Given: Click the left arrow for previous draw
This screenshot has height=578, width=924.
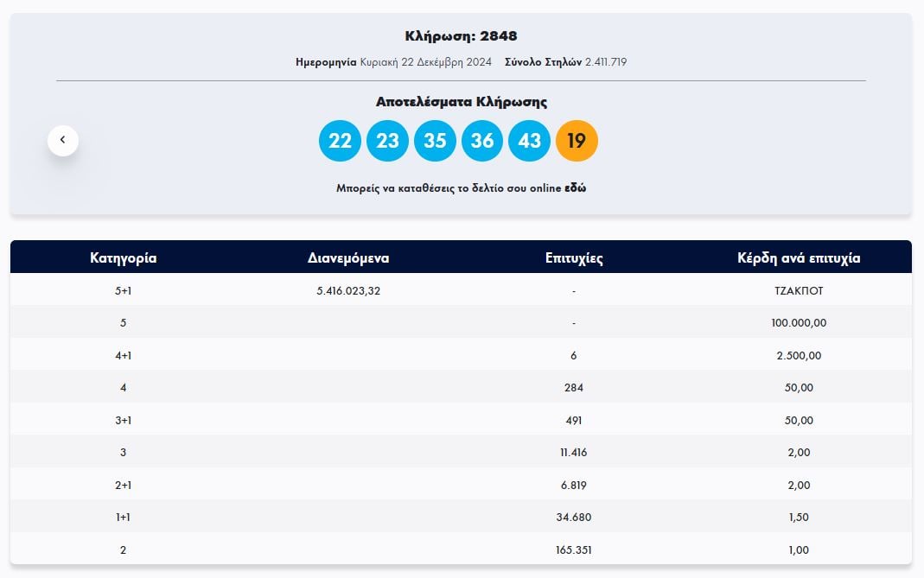Looking at the screenshot, I should tap(61, 139).
